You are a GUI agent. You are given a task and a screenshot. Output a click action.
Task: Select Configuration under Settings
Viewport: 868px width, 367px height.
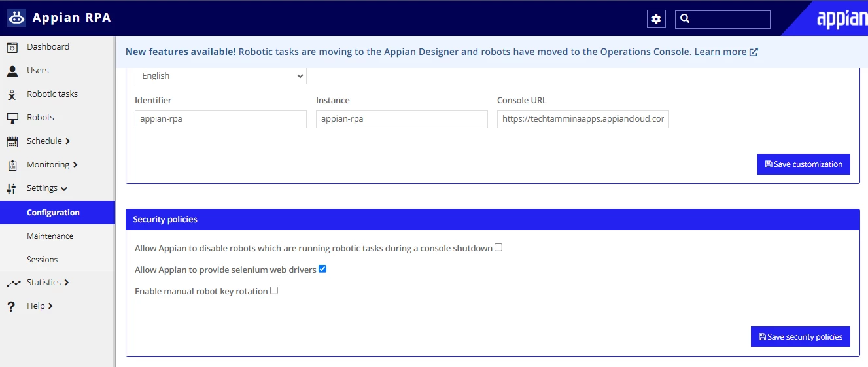[58, 213]
